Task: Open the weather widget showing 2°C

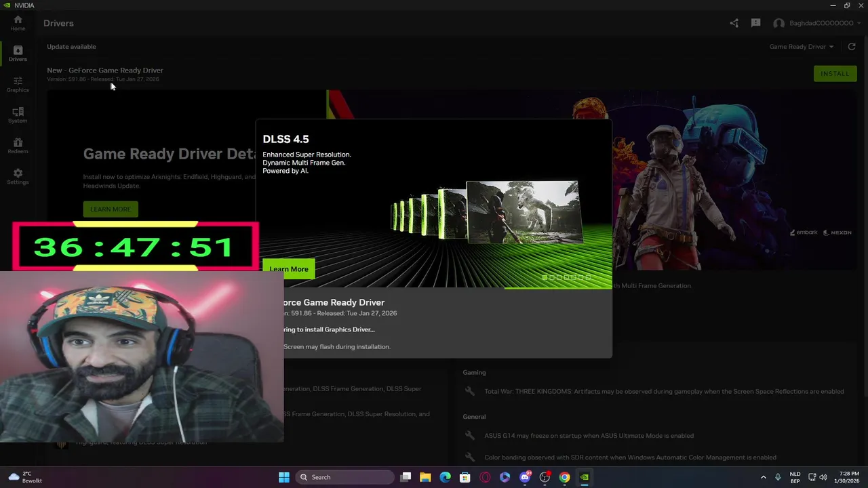Action: pos(25,477)
